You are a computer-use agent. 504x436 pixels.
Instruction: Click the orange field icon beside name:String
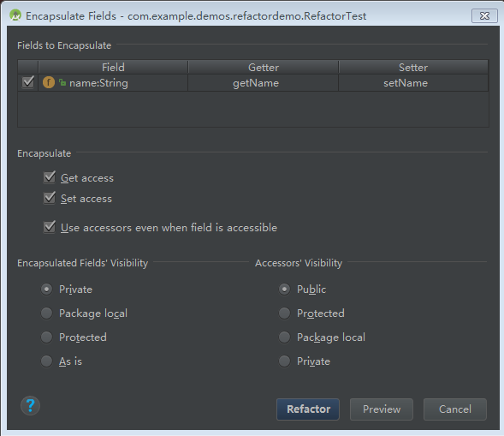pyautogui.click(x=49, y=82)
